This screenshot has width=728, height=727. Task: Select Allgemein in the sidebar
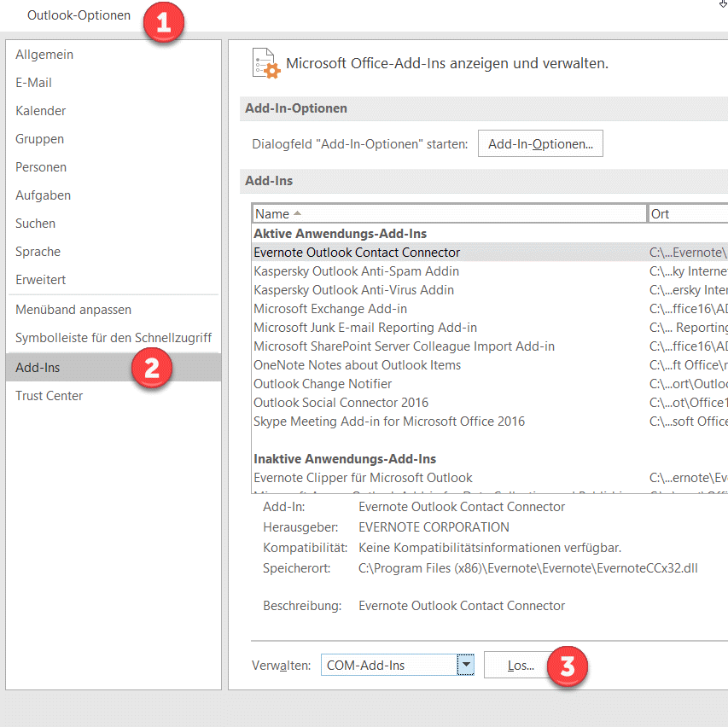coord(44,55)
